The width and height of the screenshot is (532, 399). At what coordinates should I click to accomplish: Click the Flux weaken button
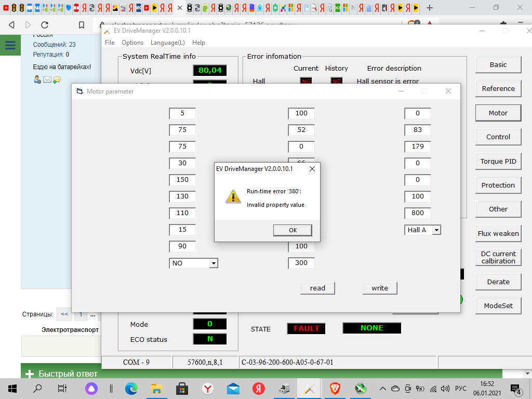(498, 233)
